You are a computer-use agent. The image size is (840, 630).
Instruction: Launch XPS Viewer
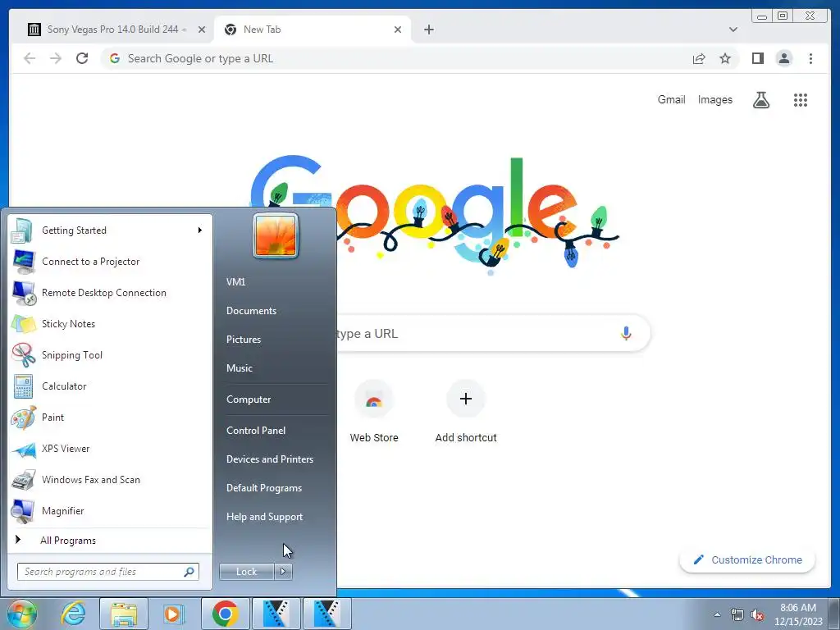66,449
